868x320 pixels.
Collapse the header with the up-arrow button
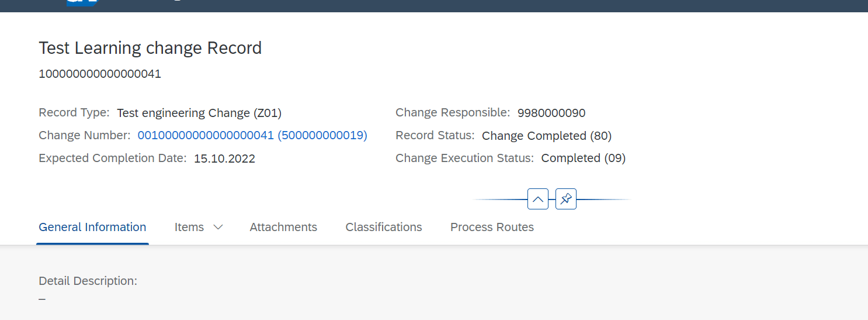click(x=538, y=199)
